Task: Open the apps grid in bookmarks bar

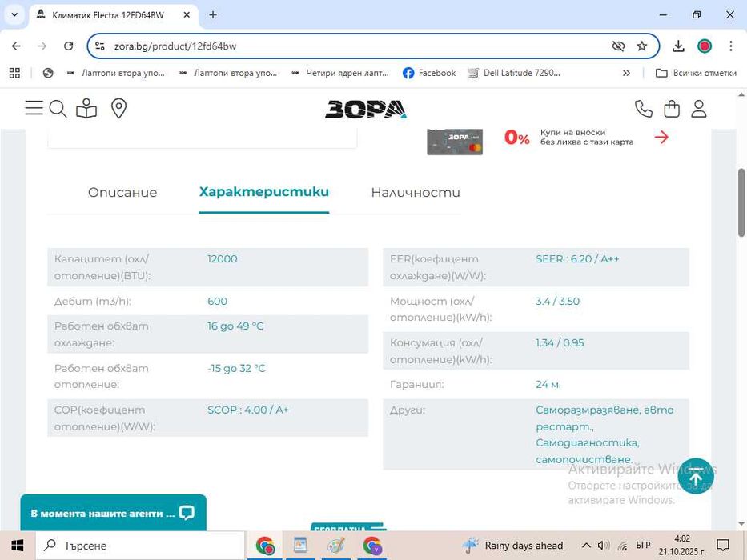Action: 14,73
